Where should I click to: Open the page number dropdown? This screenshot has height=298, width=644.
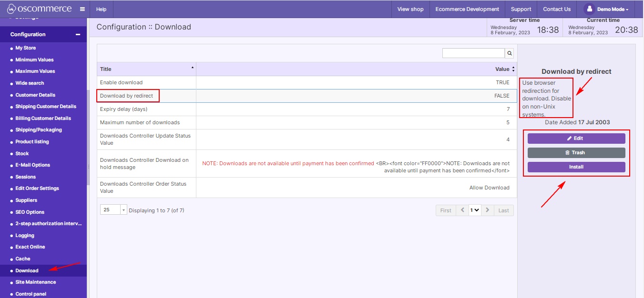click(475, 210)
